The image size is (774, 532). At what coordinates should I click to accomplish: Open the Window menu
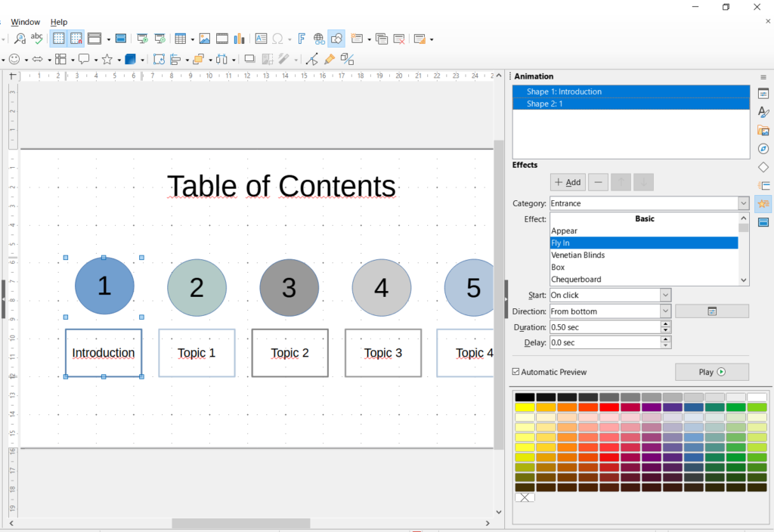pyautogui.click(x=26, y=22)
